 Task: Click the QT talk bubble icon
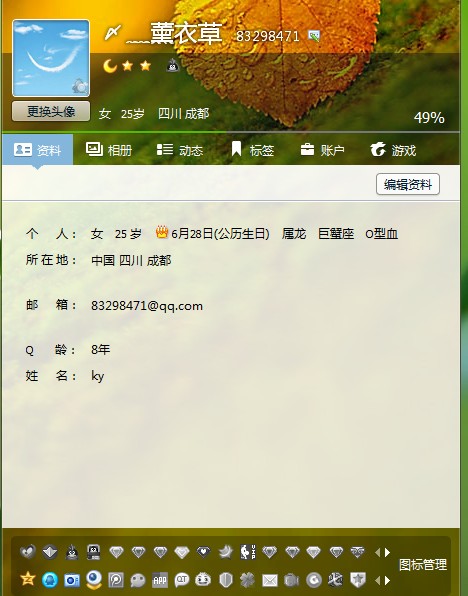[x=182, y=580]
